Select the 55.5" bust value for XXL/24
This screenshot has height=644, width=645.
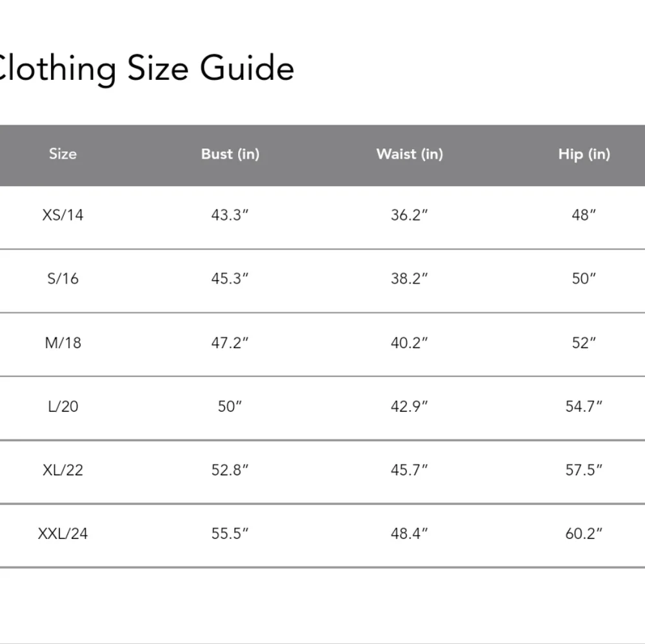(x=230, y=534)
